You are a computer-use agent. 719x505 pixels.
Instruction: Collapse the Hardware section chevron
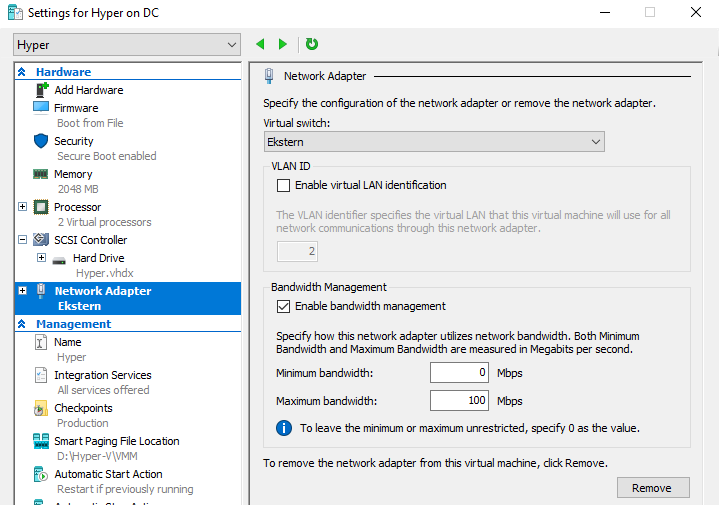tap(22, 72)
